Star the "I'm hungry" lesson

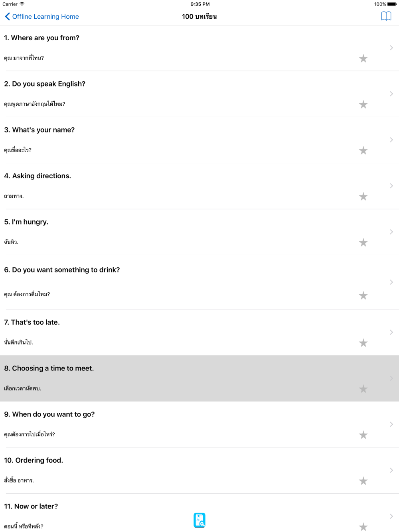click(x=363, y=242)
